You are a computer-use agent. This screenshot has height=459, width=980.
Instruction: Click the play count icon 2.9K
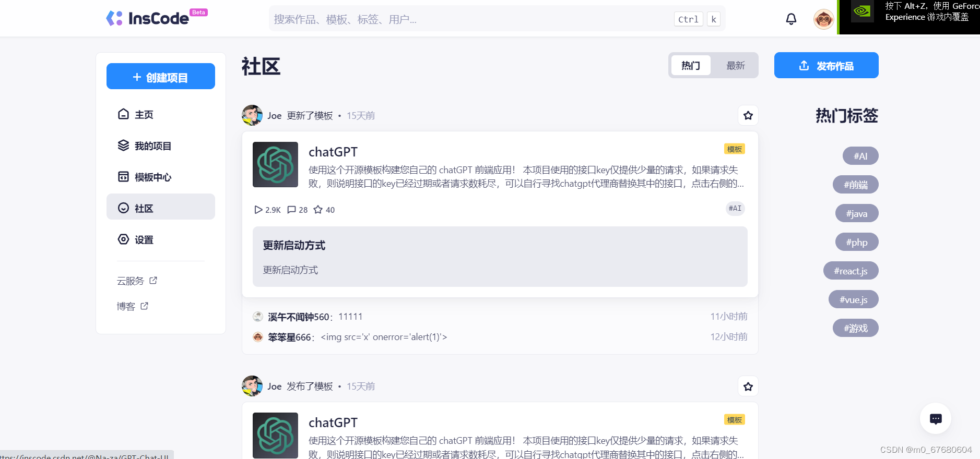point(258,210)
